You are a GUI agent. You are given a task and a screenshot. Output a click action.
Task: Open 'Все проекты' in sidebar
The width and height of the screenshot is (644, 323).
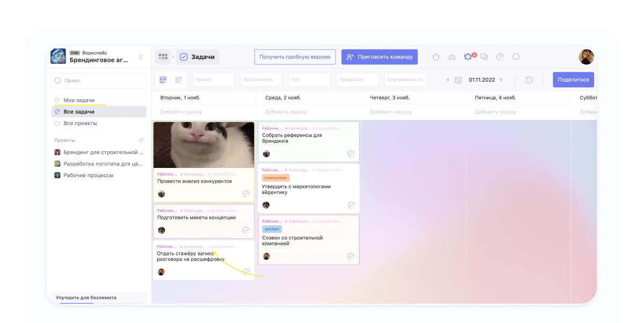(80, 123)
